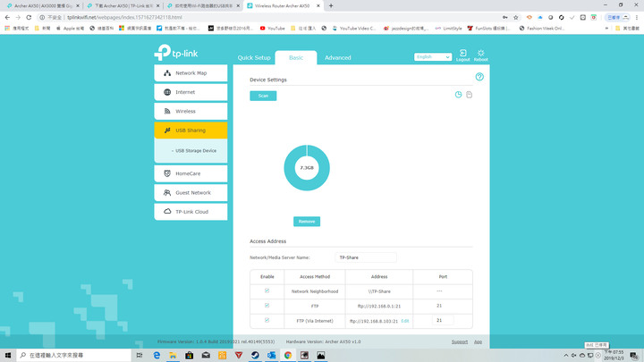Viewport: 644px width, 362px height.
Task: Open Outlook from the taskbar
Action: 272,355
